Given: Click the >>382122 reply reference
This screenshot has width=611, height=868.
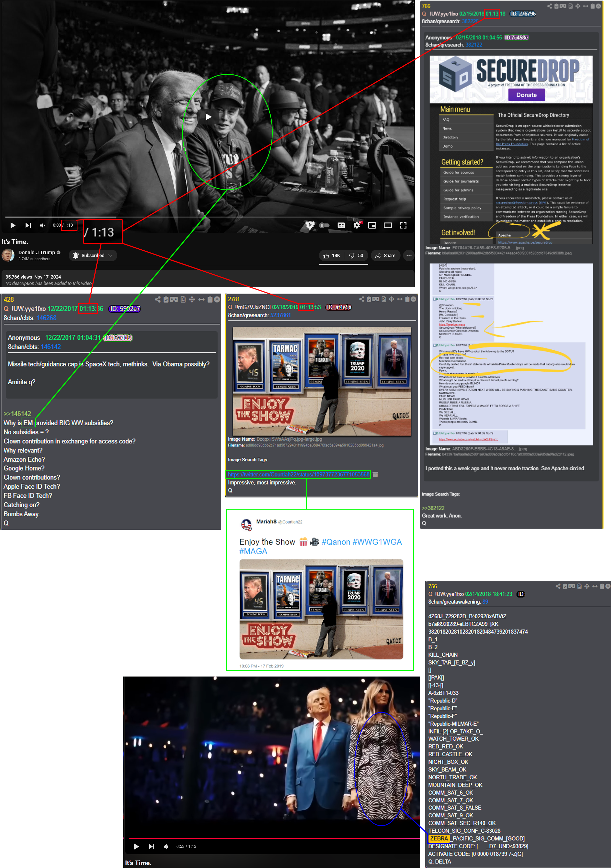Looking at the screenshot, I should [x=433, y=508].
